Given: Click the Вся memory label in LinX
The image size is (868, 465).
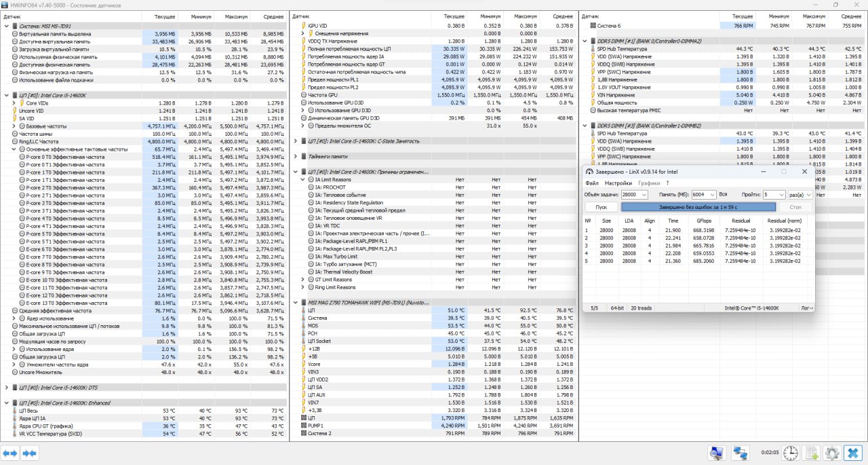Looking at the screenshot, I should (x=723, y=195).
